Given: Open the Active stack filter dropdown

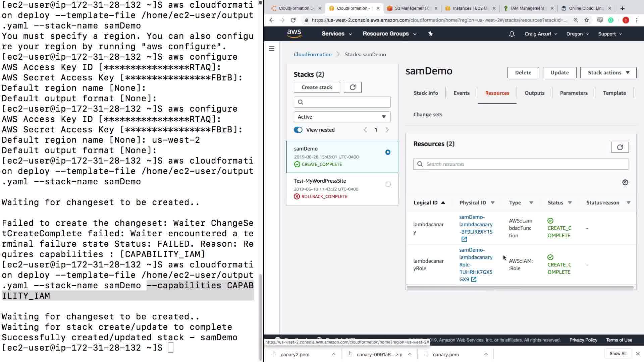Looking at the screenshot, I should (342, 117).
